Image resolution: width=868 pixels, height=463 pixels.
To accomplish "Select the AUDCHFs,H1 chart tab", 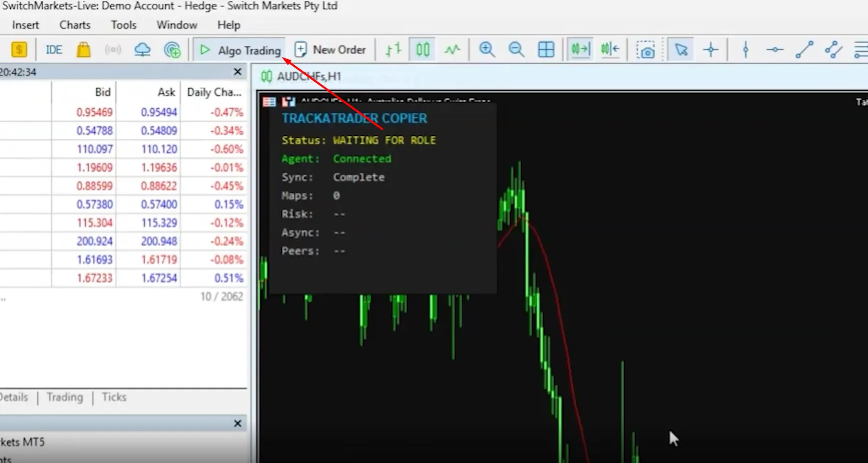I will (x=301, y=77).
